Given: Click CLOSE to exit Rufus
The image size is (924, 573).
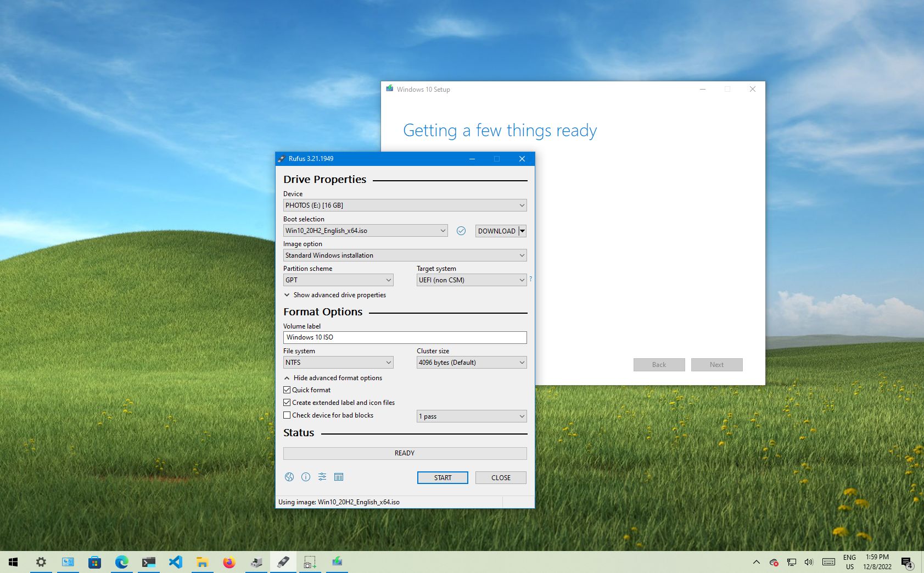Looking at the screenshot, I should 500,477.
